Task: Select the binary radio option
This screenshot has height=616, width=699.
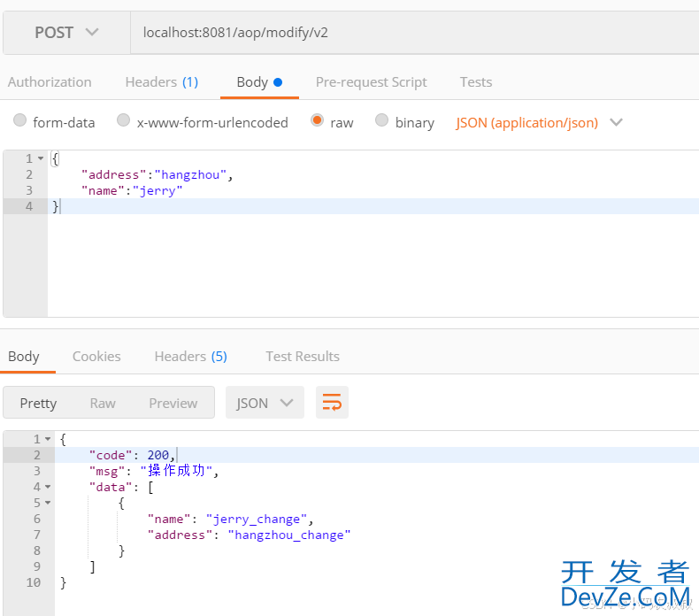Action: tap(381, 120)
